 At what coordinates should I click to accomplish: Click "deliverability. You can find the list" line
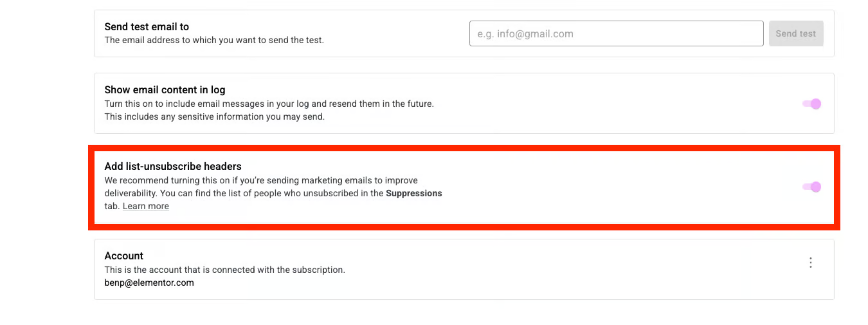[244, 193]
